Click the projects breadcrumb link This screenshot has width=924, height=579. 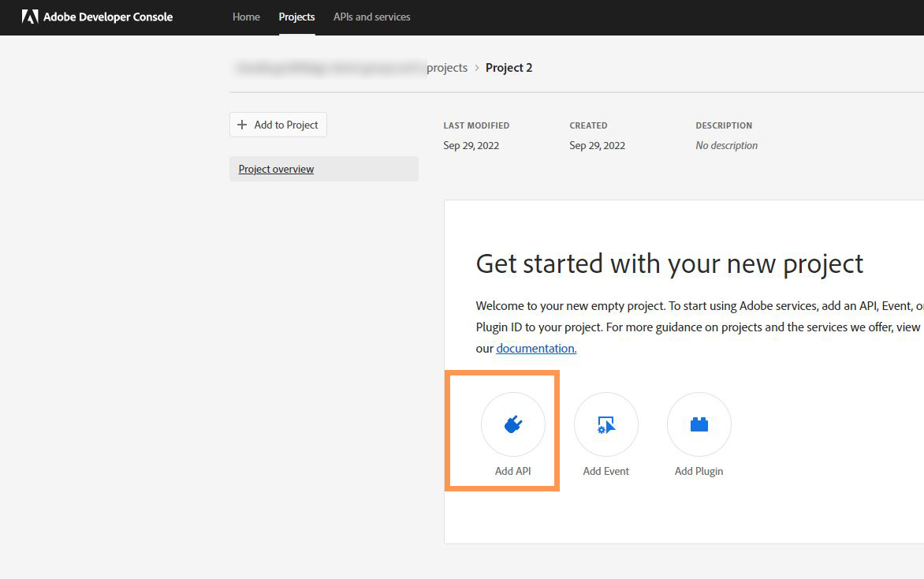[447, 68]
